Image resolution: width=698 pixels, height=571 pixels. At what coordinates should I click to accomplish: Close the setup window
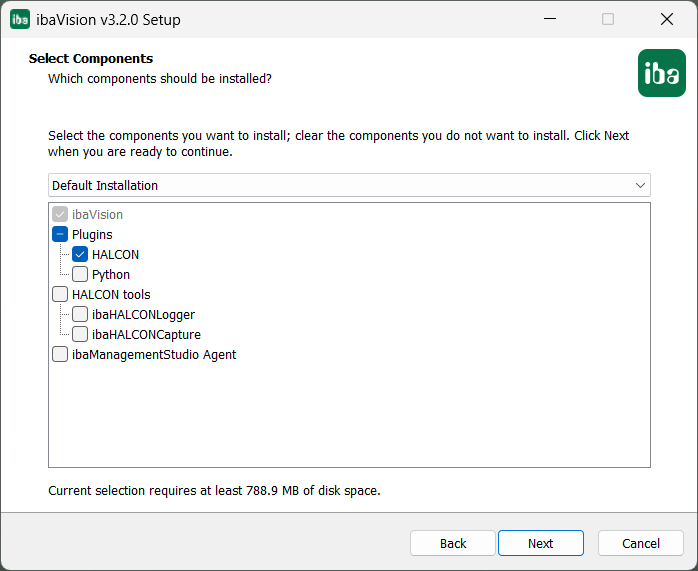click(x=666, y=19)
